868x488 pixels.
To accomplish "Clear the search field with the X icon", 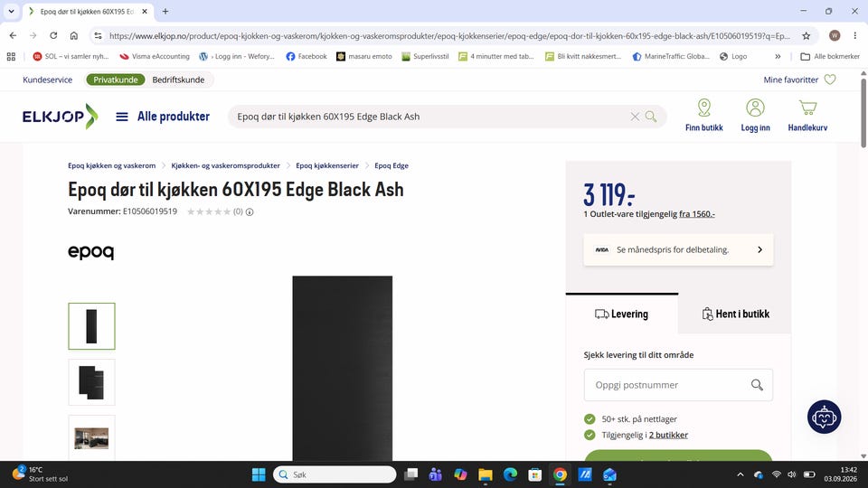I will pos(635,117).
